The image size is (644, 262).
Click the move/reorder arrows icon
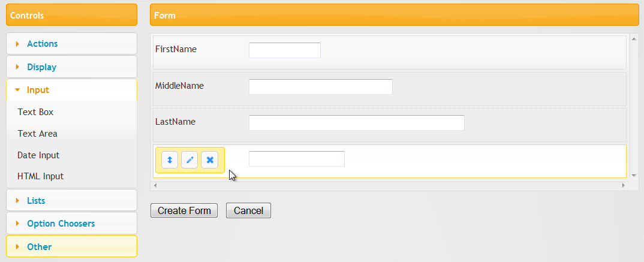click(x=170, y=160)
